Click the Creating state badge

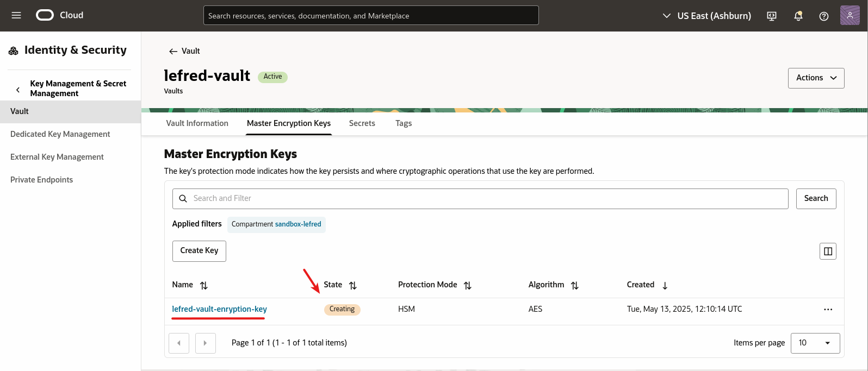coord(342,309)
